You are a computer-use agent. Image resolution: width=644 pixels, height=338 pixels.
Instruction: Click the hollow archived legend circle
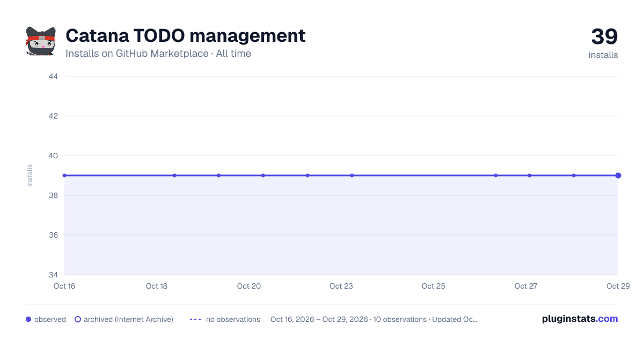78,319
